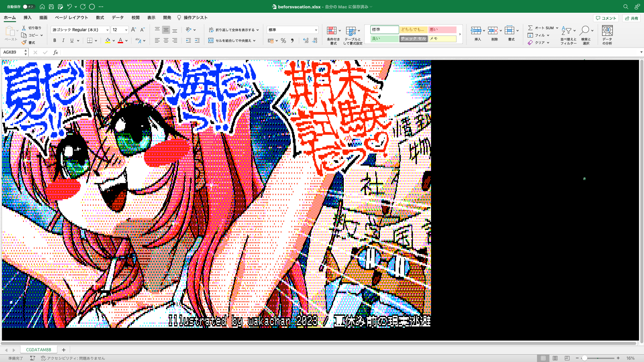Image resolution: width=644 pixels, height=362 pixels.
Task: Click the Comma style icon
Action: 292,41
